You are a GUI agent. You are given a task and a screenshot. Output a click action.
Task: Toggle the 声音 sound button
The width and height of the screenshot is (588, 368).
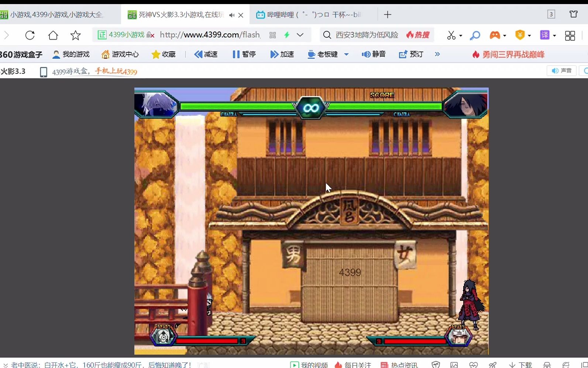coord(561,71)
